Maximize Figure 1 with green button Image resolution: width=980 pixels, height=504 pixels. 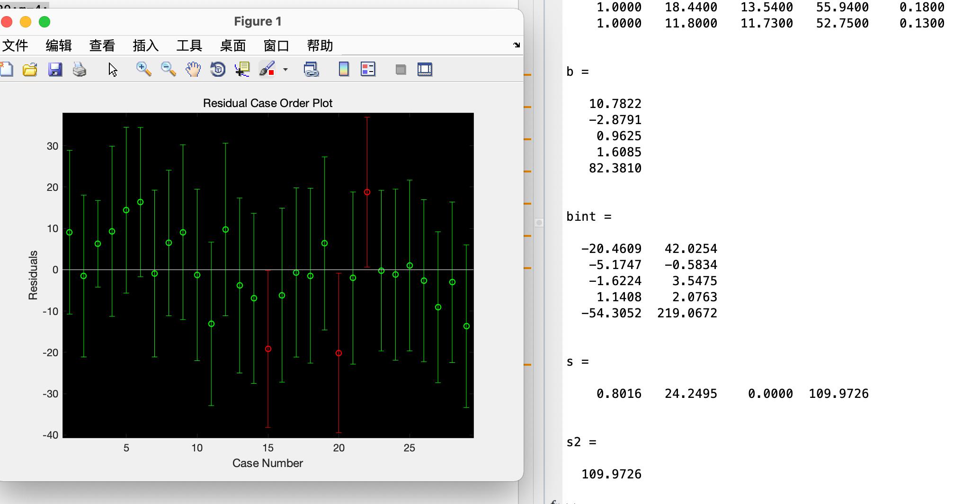[x=45, y=22]
